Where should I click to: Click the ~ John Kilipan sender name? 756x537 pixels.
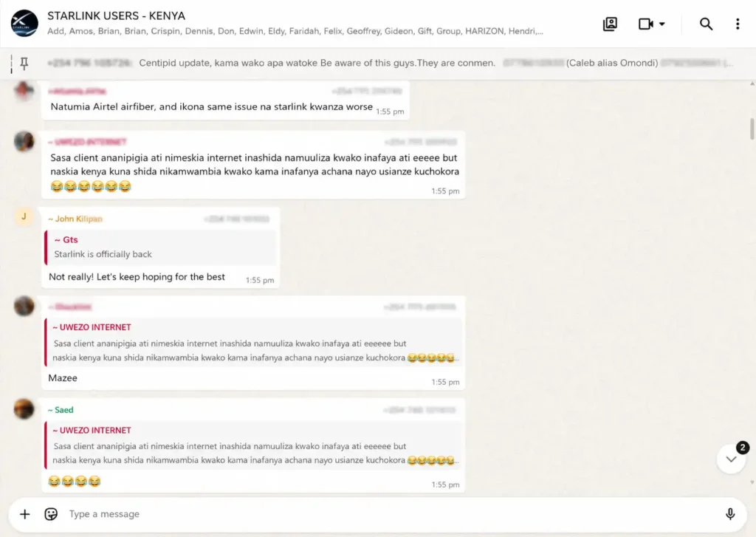pos(75,219)
